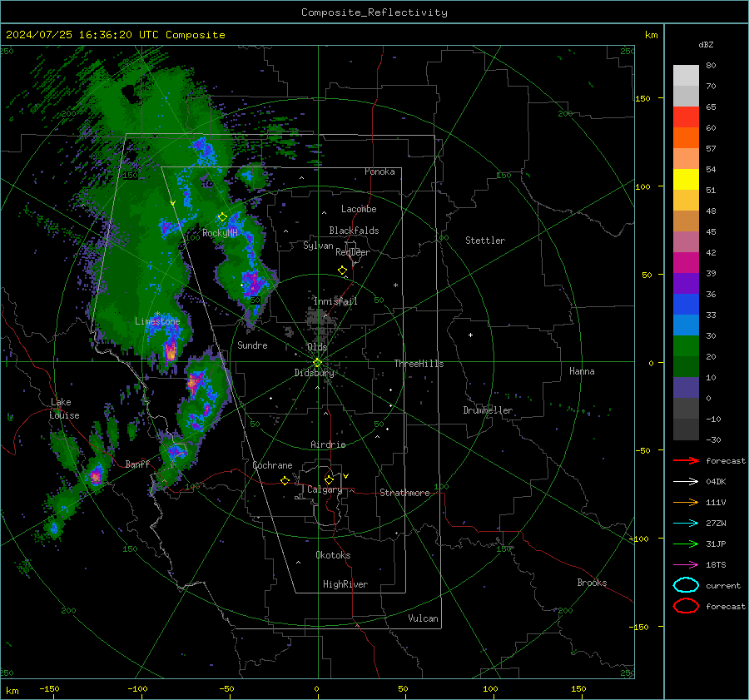Click the Lake Louise label

[64, 409]
